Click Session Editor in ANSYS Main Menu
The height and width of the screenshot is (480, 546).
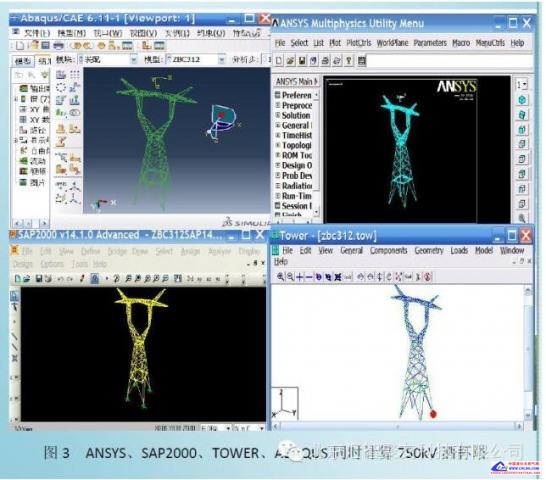296,206
